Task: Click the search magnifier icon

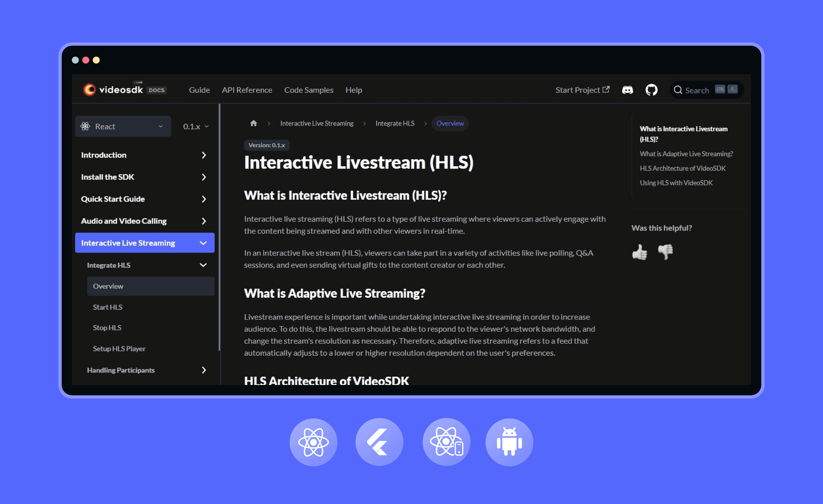Action: [678, 90]
